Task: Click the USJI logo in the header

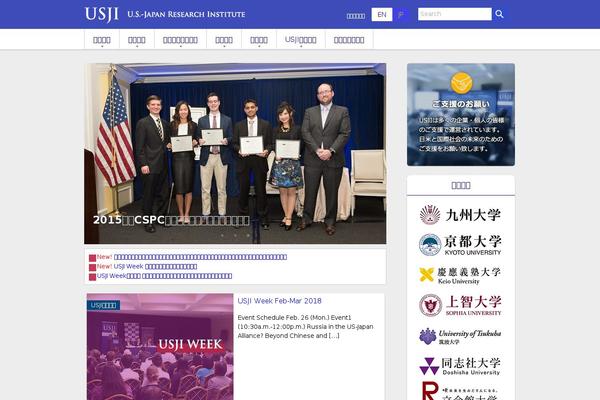Action: click(x=102, y=15)
